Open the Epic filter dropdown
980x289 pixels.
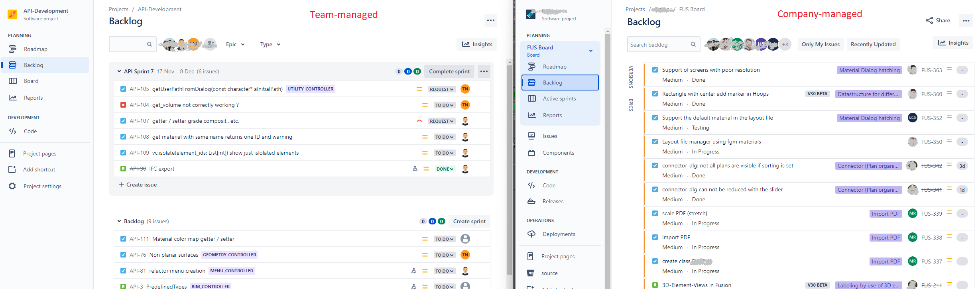[235, 44]
